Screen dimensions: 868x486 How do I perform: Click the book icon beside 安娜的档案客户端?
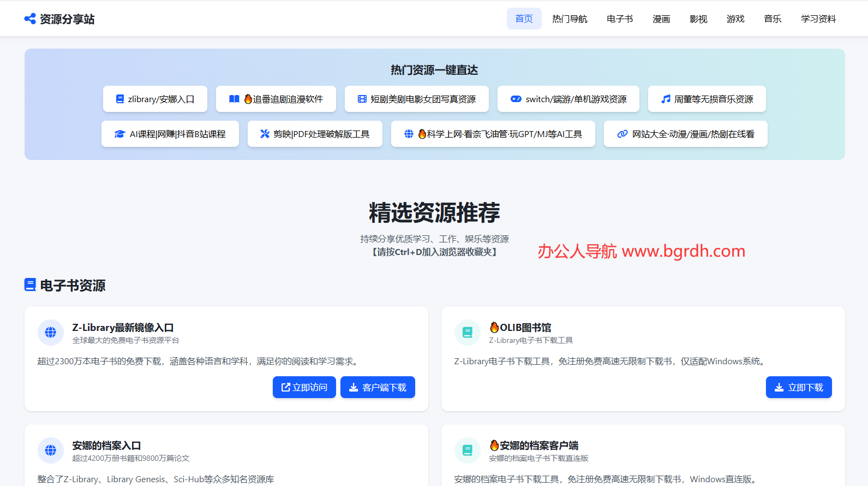coord(468,451)
